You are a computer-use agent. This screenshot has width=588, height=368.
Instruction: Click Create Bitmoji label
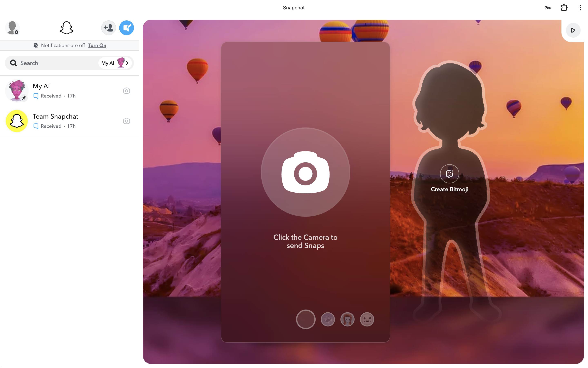click(450, 189)
